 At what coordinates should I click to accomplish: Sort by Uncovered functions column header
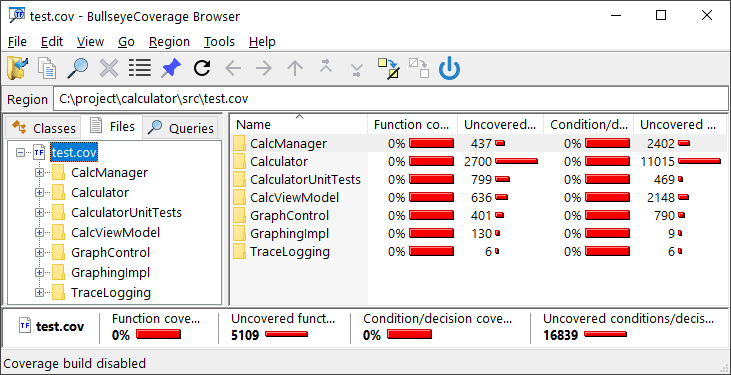[x=501, y=125]
